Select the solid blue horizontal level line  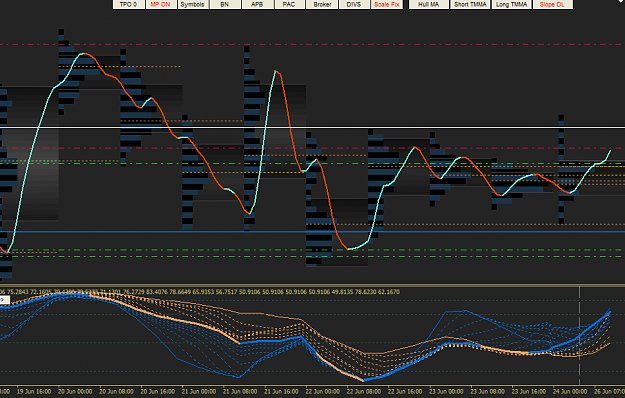[312, 231]
